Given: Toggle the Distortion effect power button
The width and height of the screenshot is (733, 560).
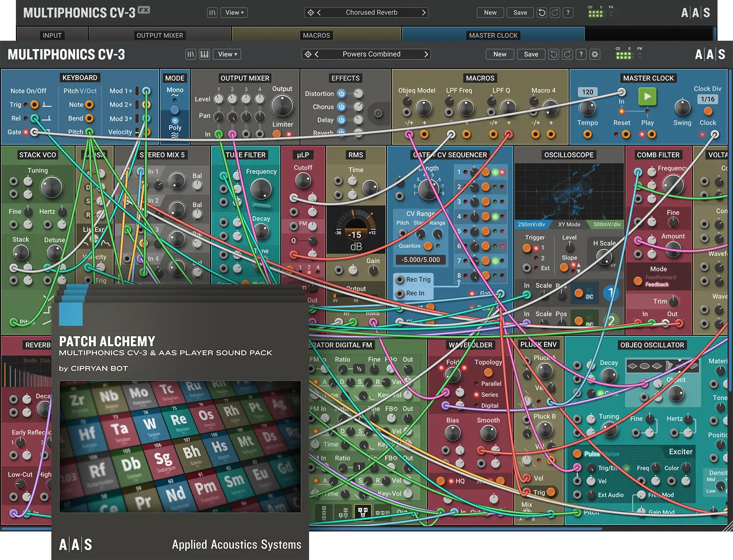Looking at the screenshot, I should click(x=342, y=94).
